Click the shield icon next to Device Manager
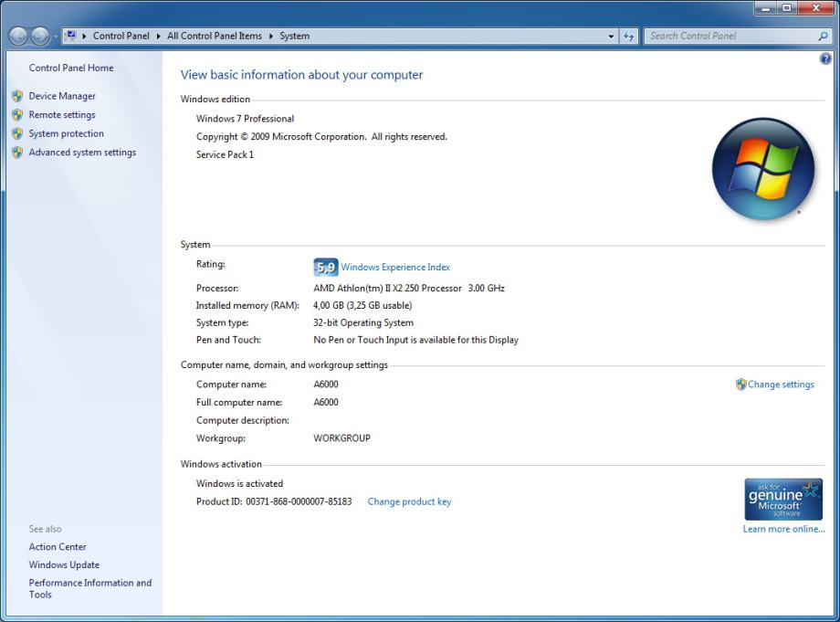This screenshot has height=622, width=840. (17, 96)
